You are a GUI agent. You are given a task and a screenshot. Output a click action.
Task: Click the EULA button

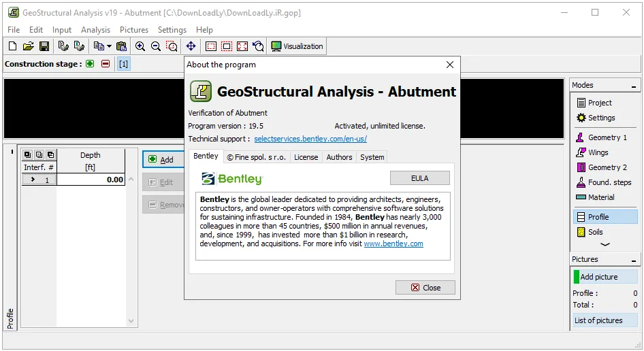pyautogui.click(x=420, y=178)
